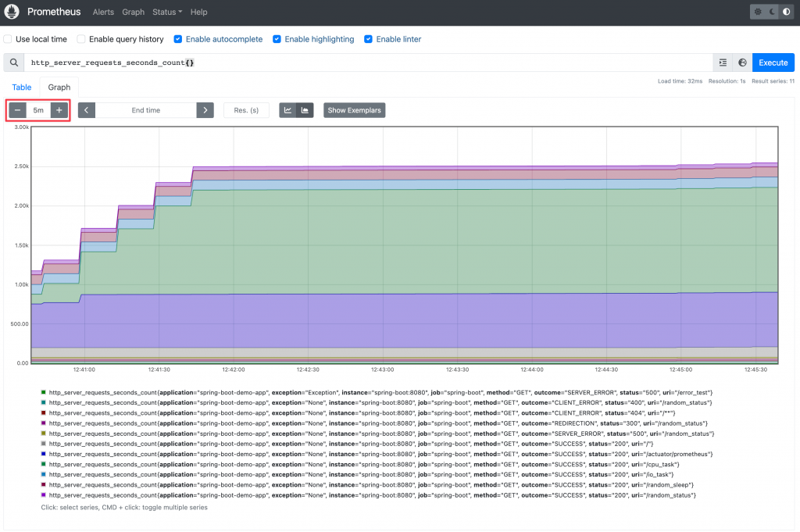Select the /error_test series color swatch

point(44,392)
